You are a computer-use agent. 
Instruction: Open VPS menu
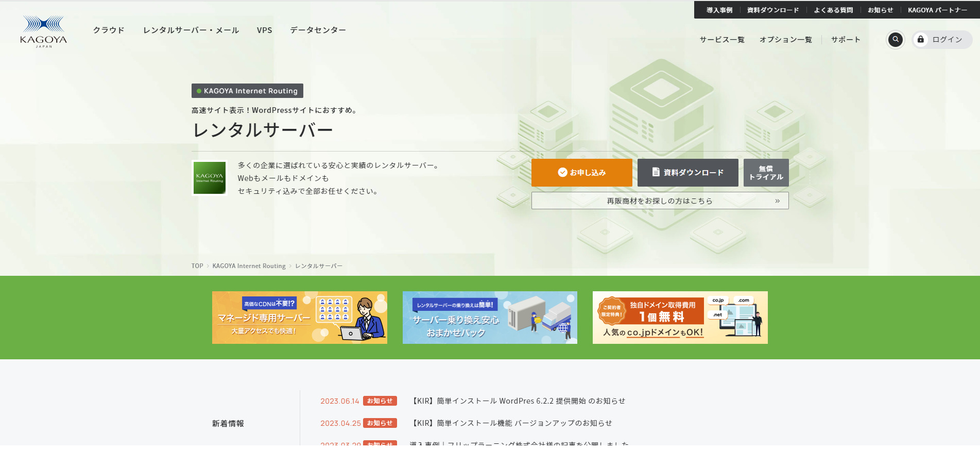pyautogui.click(x=265, y=30)
